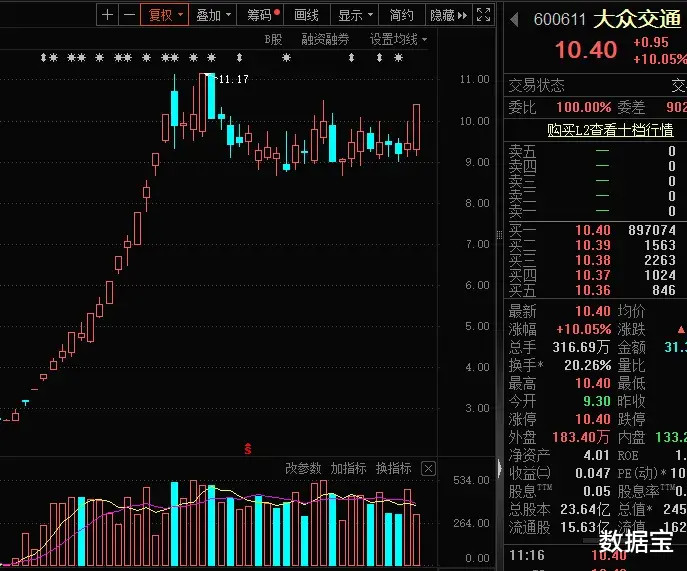
Task: Open the 复权 dropdown
Action: pos(165,15)
